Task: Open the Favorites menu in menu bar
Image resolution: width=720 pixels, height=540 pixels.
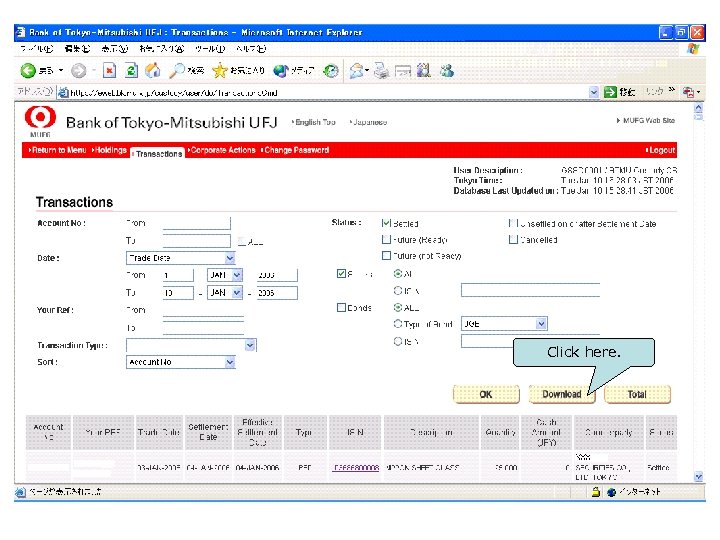Action: 162,48
